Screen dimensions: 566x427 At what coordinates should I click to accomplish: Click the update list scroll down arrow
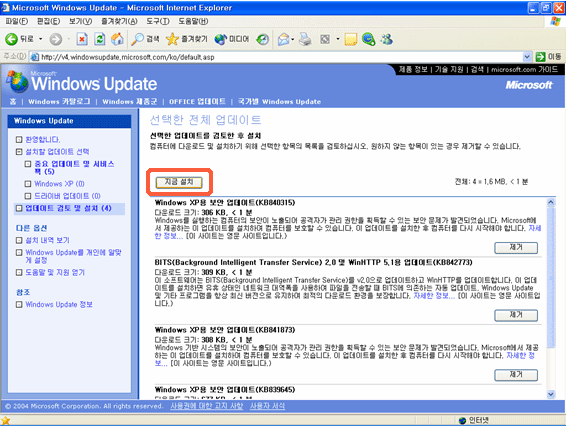551,394
